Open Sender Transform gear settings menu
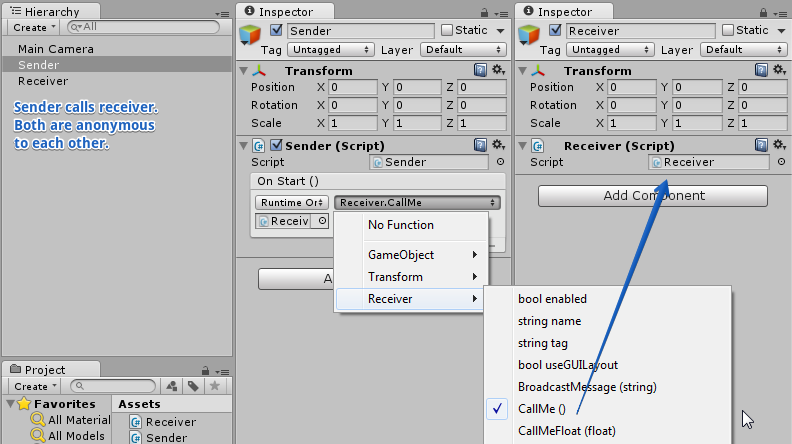This screenshot has height=444, width=792. [499, 70]
